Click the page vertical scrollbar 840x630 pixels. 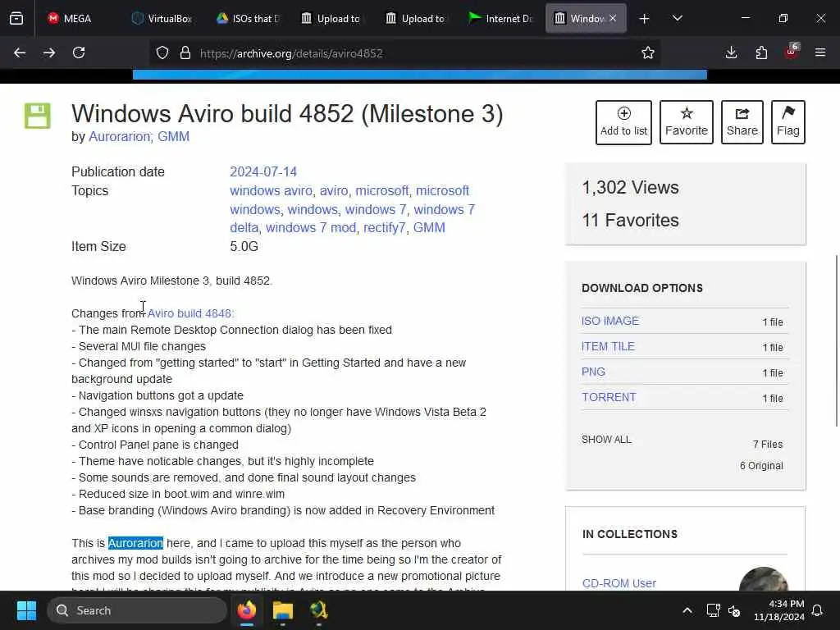(836, 340)
